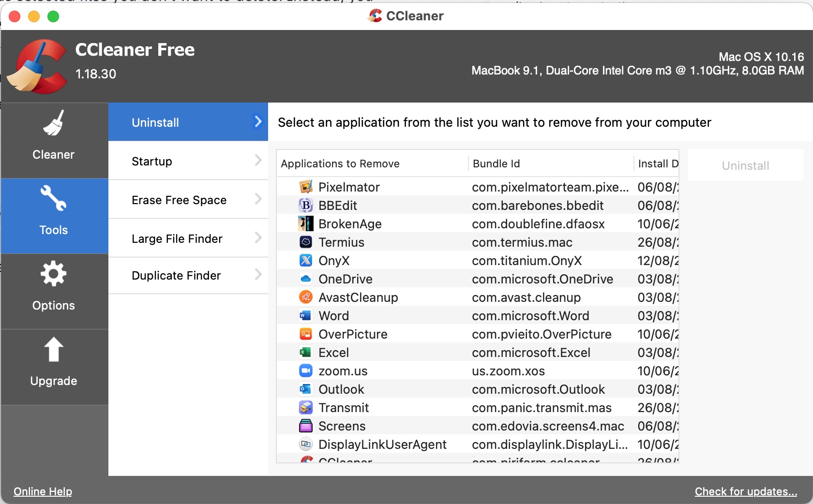The height and width of the screenshot is (504, 813).
Task: Sort by Bundle Id column header
Action: pyautogui.click(x=551, y=163)
